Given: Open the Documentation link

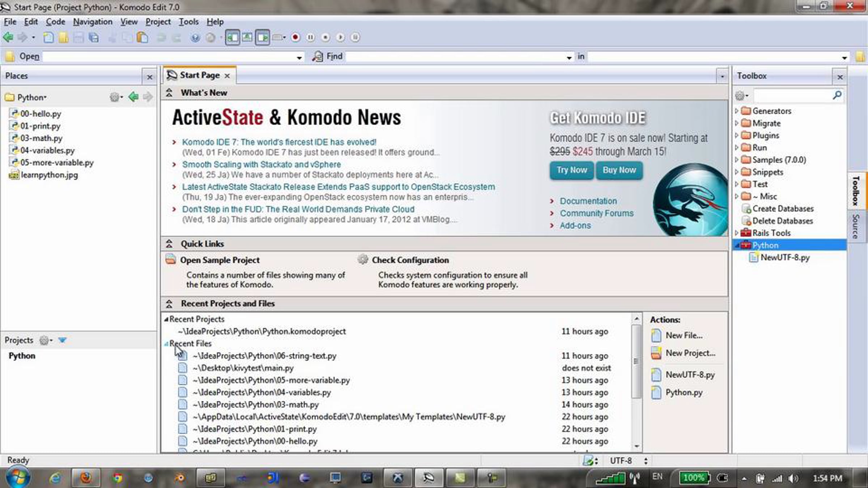Looking at the screenshot, I should [588, 201].
